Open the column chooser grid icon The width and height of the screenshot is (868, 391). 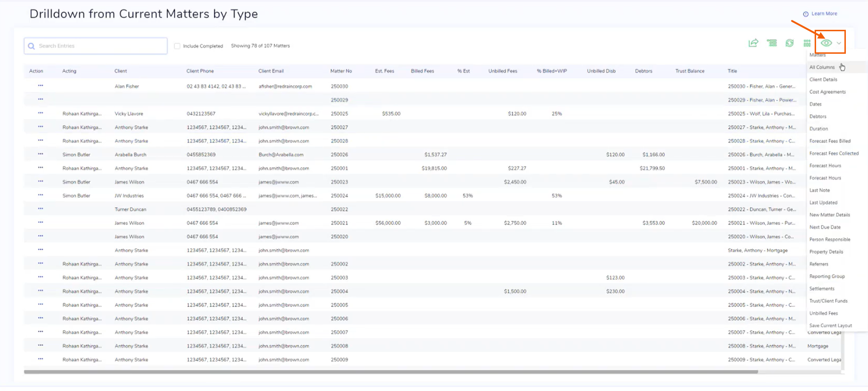(807, 43)
